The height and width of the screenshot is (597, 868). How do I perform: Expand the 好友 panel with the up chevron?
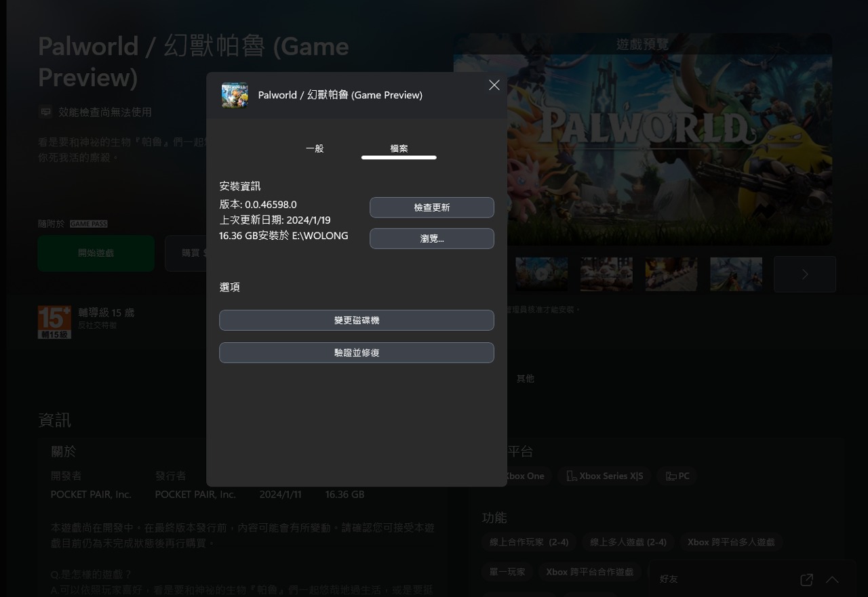(832, 579)
